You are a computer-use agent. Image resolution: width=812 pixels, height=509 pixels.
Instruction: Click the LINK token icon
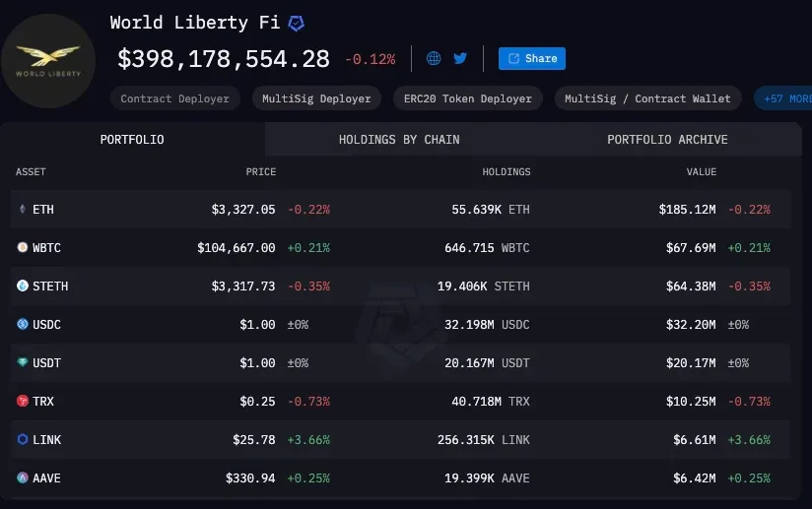[x=23, y=439]
